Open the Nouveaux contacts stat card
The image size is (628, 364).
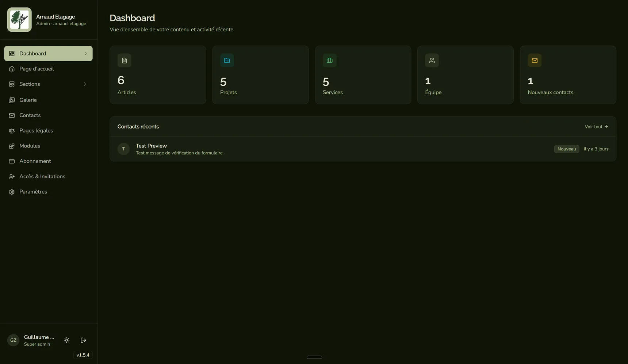click(x=568, y=75)
